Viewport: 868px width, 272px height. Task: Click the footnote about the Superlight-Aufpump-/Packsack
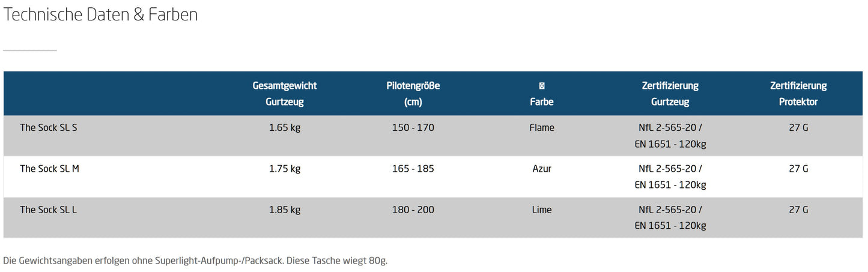pyautogui.click(x=195, y=261)
